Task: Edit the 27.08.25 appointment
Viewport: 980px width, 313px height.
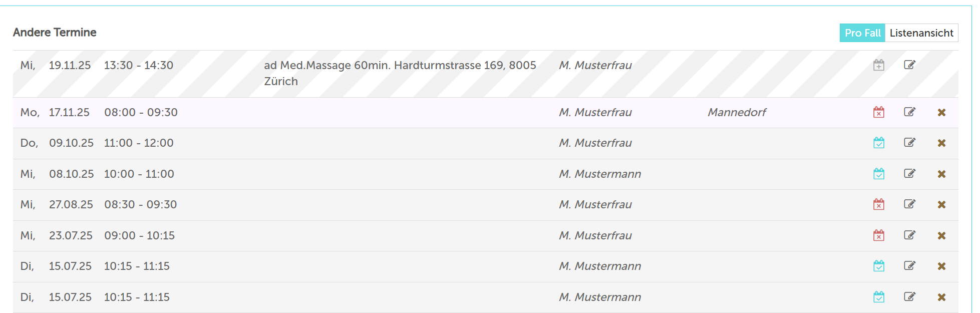Action: pyautogui.click(x=909, y=204)
